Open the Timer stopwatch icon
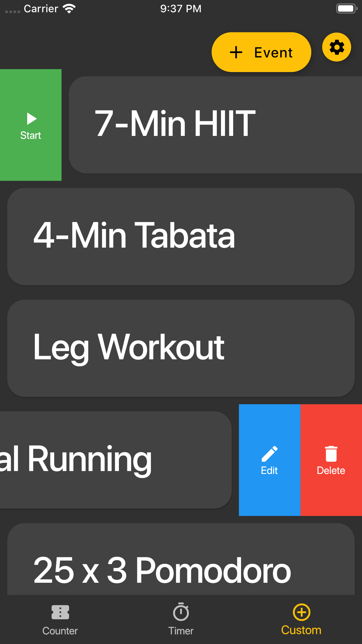Screen dimensions: 362x644 (x=181, y=612)
